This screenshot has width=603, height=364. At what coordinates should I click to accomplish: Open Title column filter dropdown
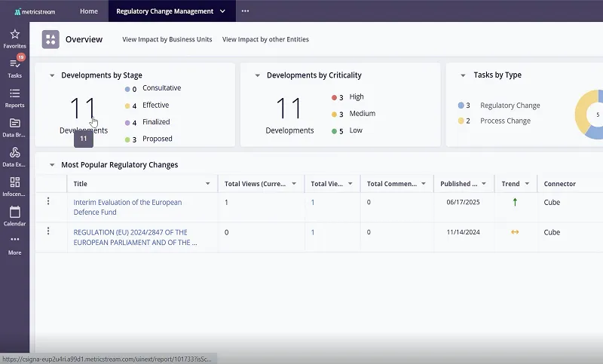208,184
